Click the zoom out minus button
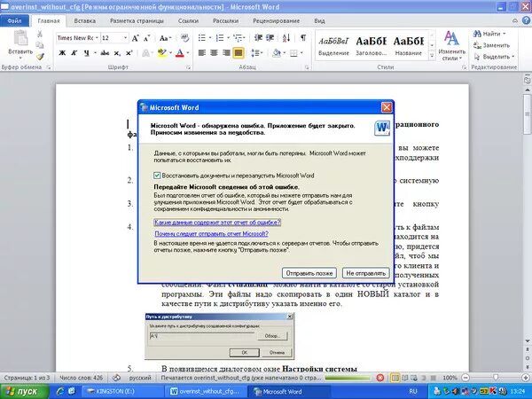This screenshot has width=532, height=399. [465, 378]
